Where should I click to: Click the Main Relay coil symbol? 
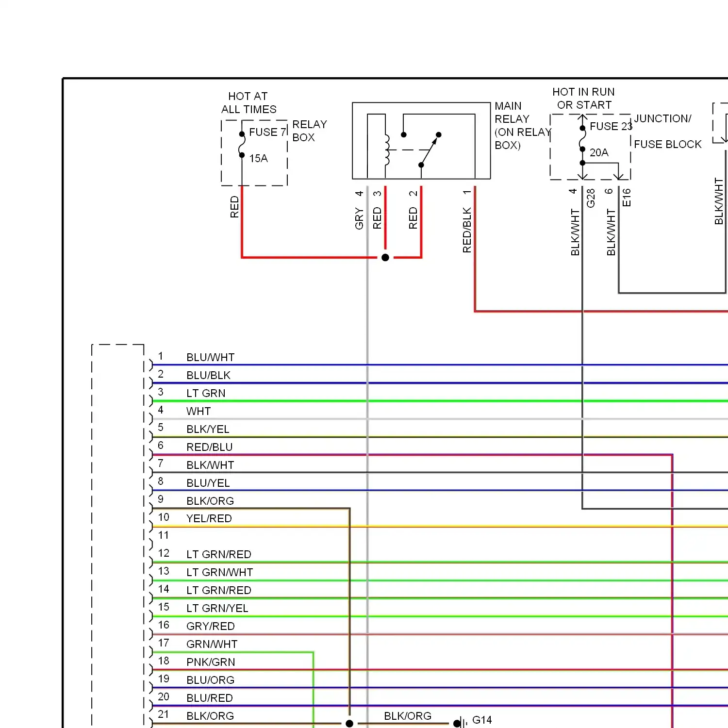387,150
